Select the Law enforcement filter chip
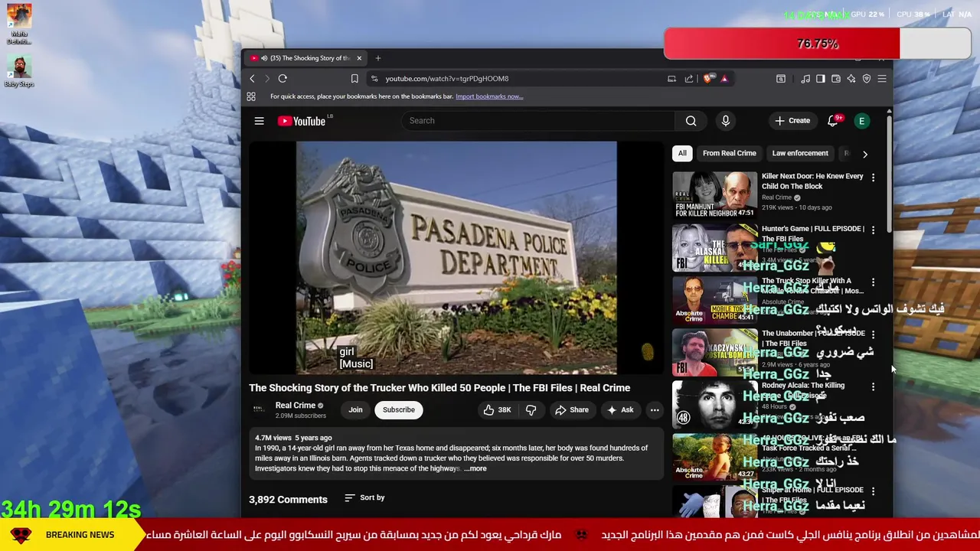This screenshot has height=551, width=980. [800, 153]
